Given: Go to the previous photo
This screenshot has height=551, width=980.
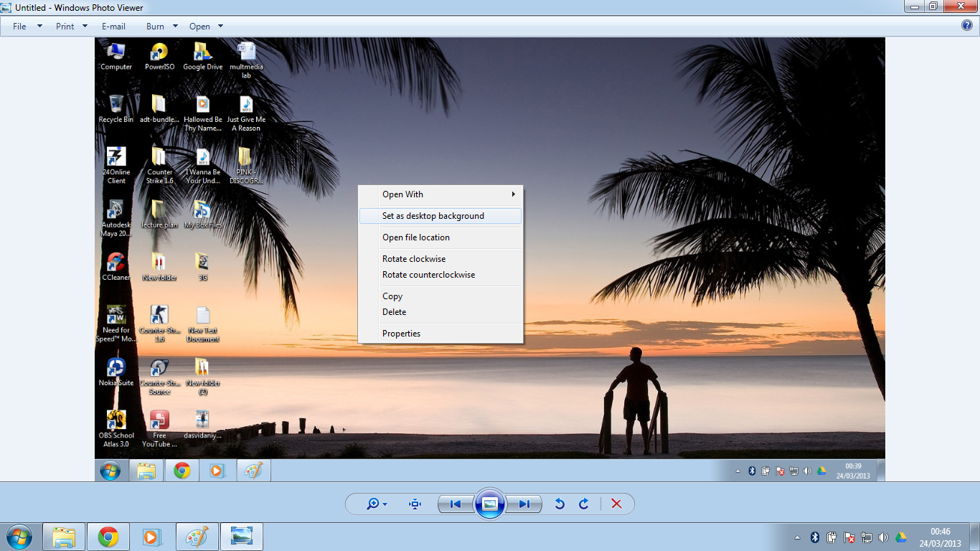Looking at the screenshot, I should (455, 504).
